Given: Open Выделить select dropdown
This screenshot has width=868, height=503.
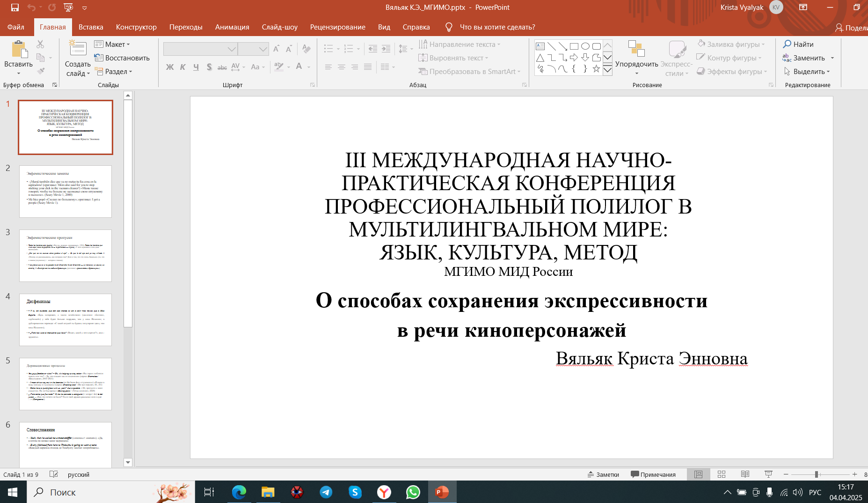Looking at the screenshot, I should pyautogui.click(x=807, y=71).
